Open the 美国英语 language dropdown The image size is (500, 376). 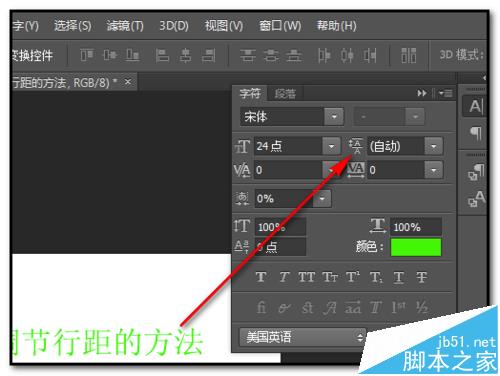coord(303,337)
